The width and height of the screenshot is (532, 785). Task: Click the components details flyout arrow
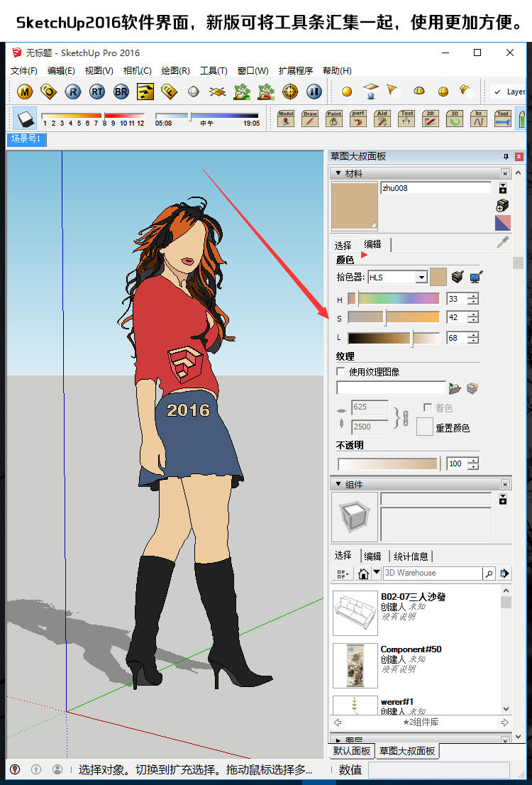click(x=504, y=573)
